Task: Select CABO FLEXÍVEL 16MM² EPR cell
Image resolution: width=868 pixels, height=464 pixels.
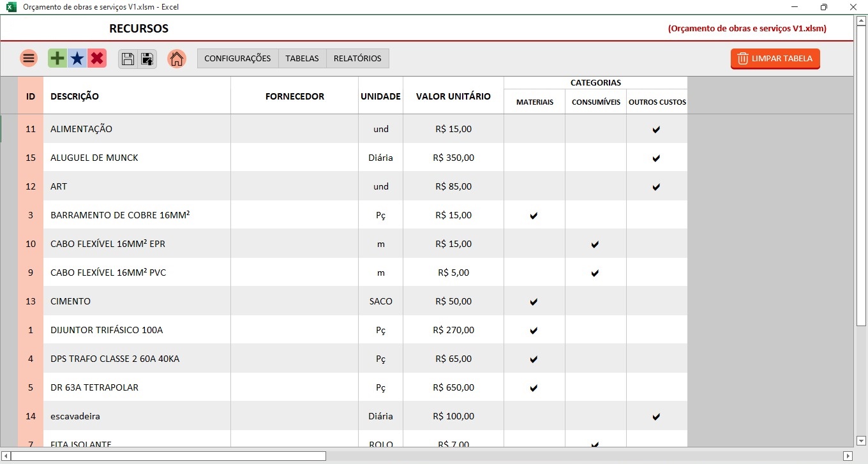Action: coord(137,244)
